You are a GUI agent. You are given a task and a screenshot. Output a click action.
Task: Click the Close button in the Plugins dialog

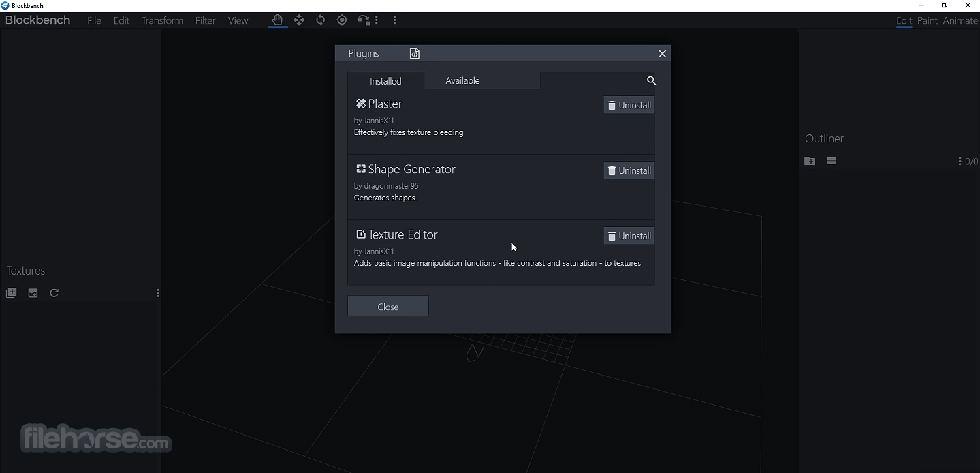click(x=388, y=306)
